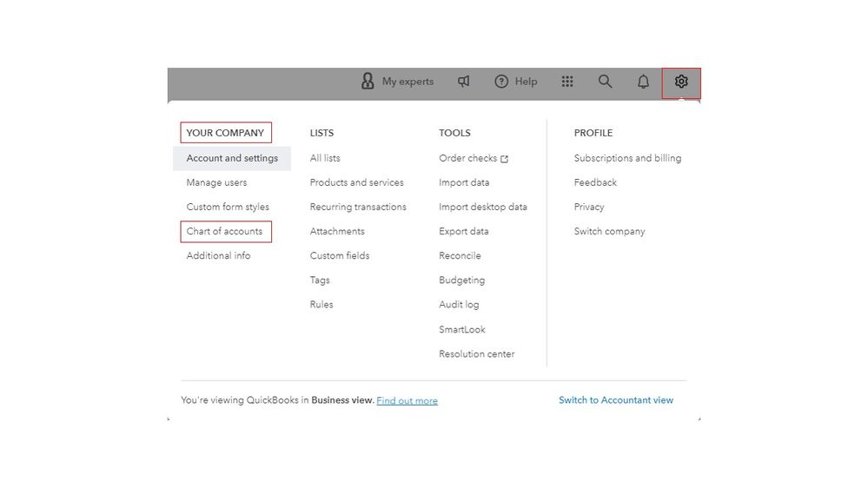View the Audit log
Screen dimensions: 868x488
[459, 304]
